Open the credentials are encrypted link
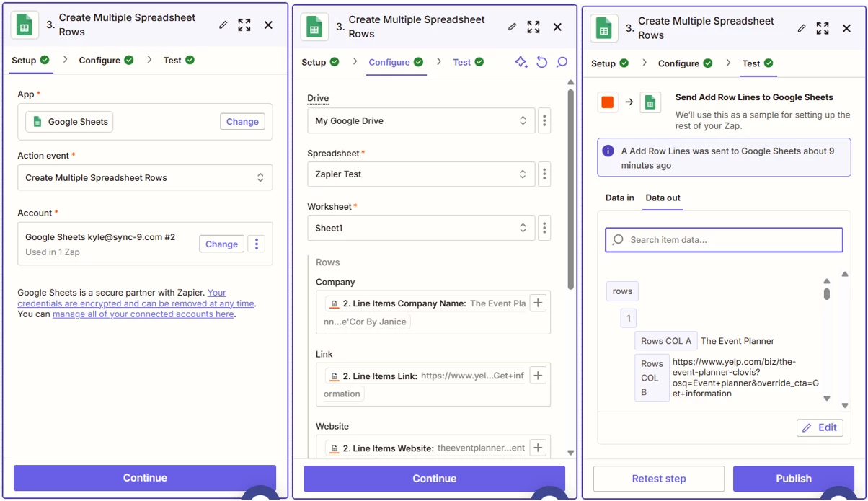This screenshot has width=868, height=501. click(x=136, y=298)
